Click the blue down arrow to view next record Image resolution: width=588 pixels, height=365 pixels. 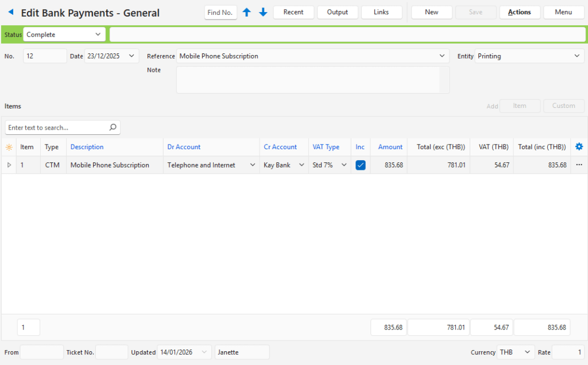[263, 11]
